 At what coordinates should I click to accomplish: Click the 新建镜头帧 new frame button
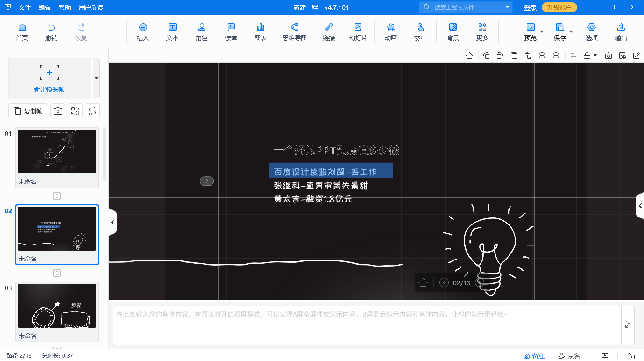coord(49,78)
